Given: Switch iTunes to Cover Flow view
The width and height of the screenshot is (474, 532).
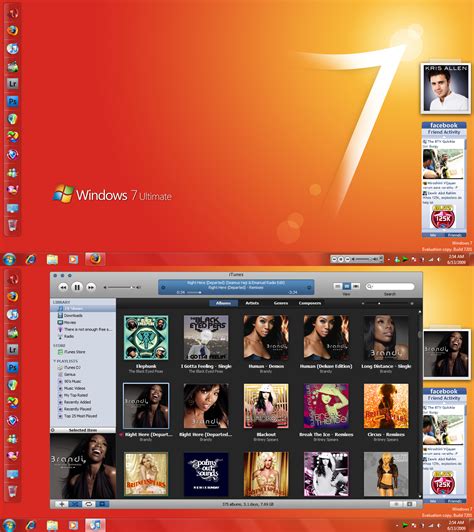Looking at the screenshot, I should click(x=356, y=286).
